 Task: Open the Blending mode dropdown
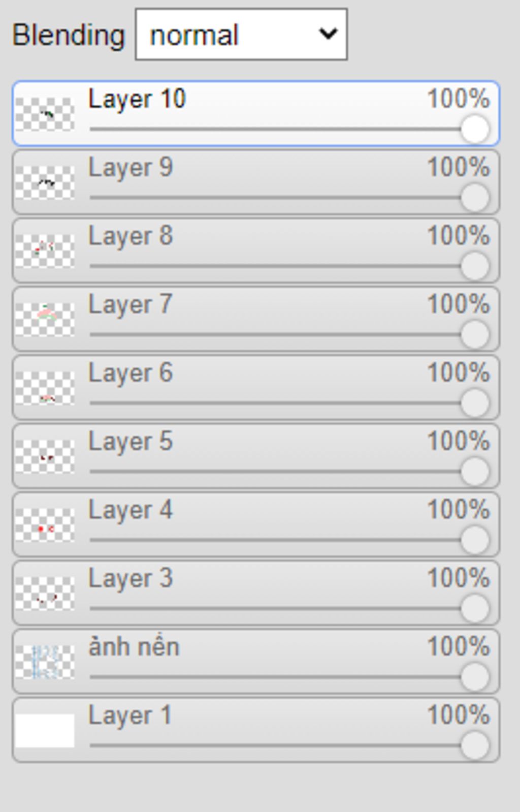241,35
